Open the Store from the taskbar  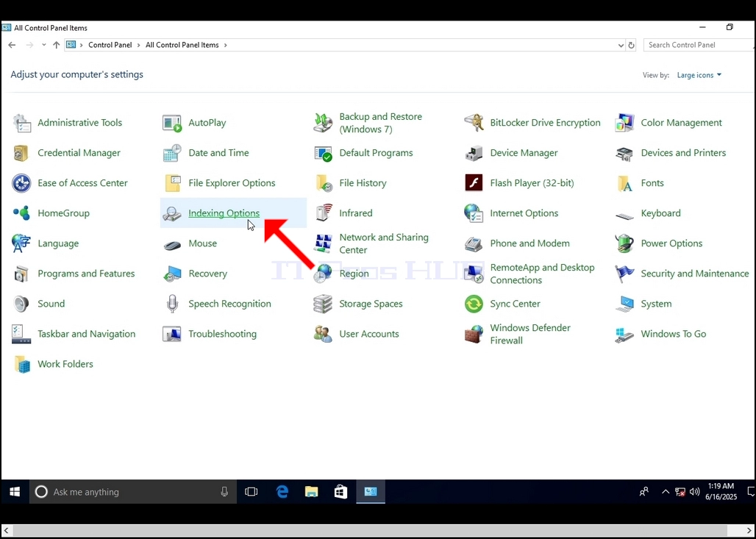341,492
